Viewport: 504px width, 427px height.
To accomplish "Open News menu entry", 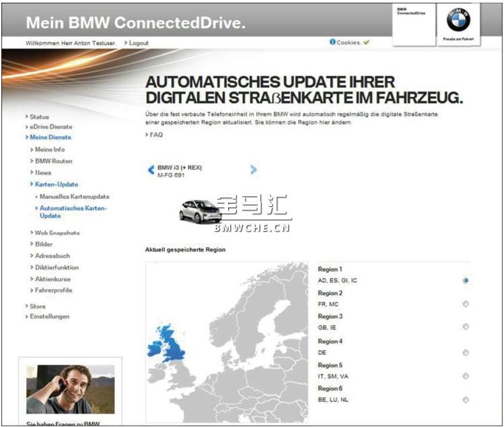I will [x=43, y=172].
